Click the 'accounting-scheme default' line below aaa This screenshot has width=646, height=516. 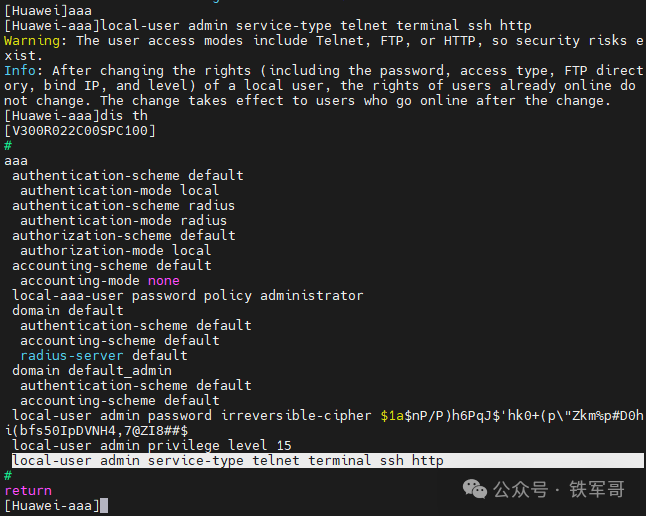112,266
